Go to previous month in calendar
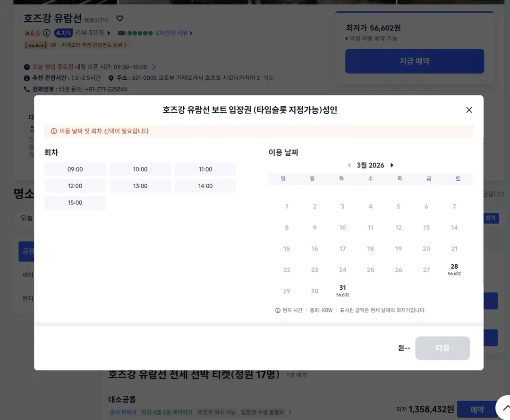Viewport: 510px width, 420px height. point(349,165)
